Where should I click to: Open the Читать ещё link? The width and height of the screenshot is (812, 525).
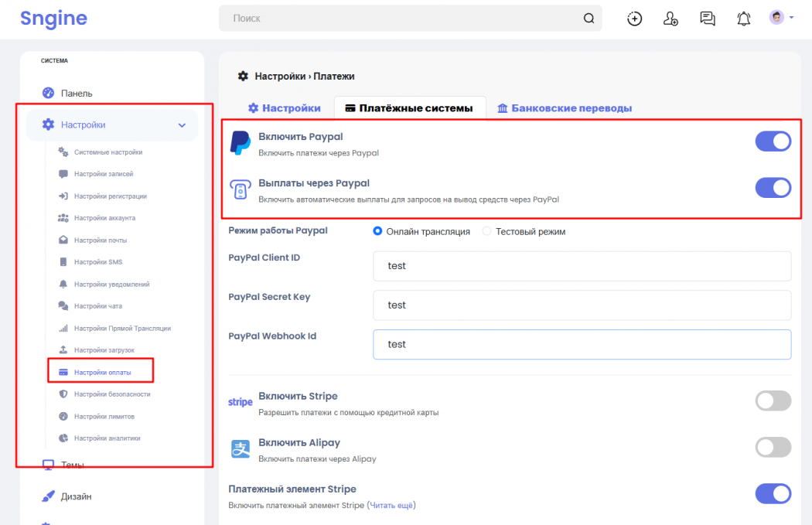[x=393, y=506]
